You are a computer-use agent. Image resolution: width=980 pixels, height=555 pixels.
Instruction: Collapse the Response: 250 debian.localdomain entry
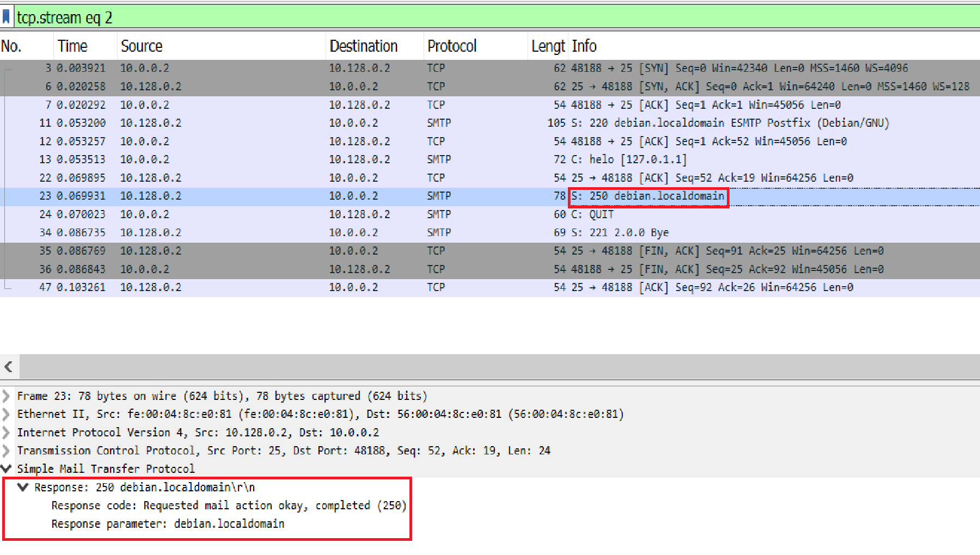click(22, 487)
